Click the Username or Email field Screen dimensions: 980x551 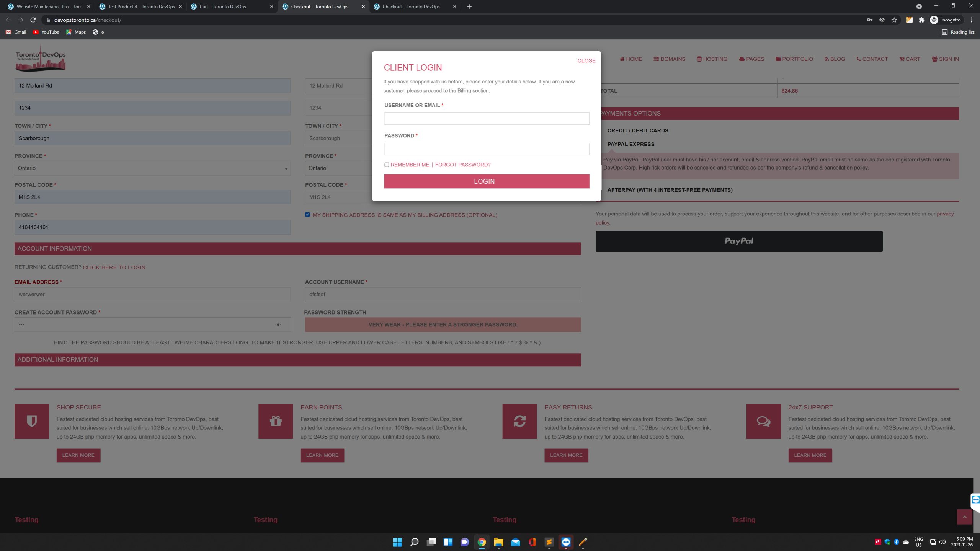[487, 119]
